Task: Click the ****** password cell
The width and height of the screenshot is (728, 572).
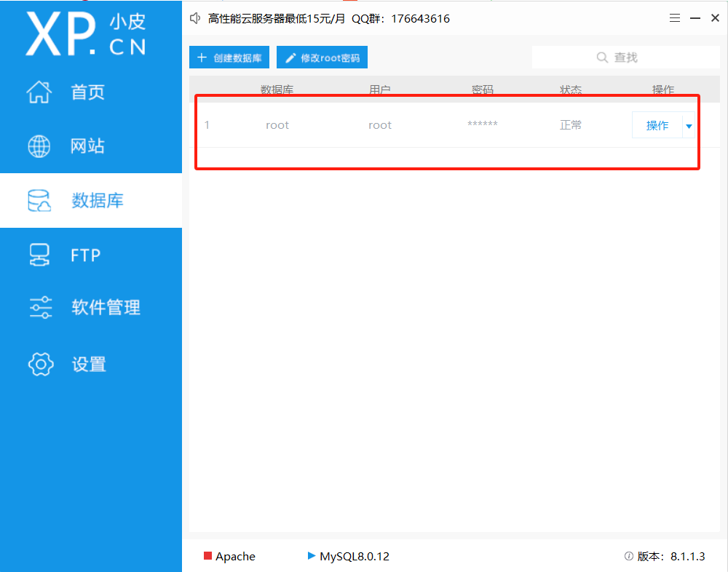Action: pyautogui.click(x=483, y=124)
